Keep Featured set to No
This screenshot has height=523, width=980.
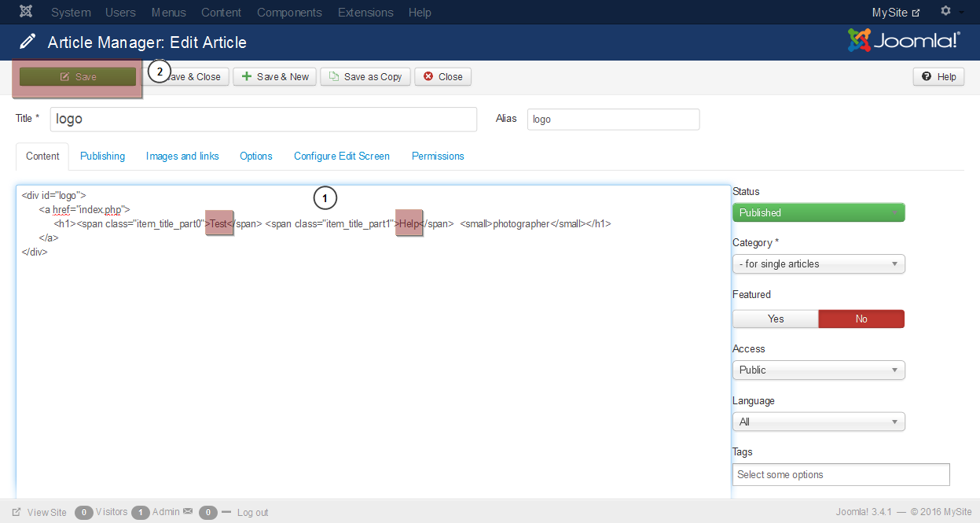(861, 319)
